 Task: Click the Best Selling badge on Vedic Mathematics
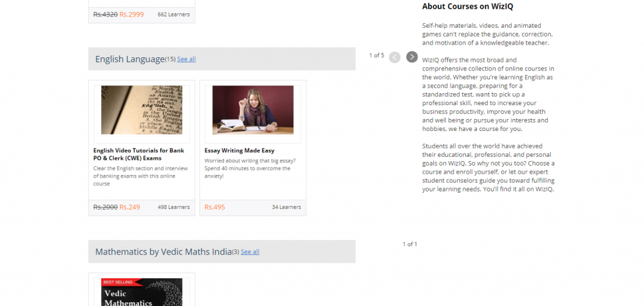pyautogui.click(x=118, y=282)
